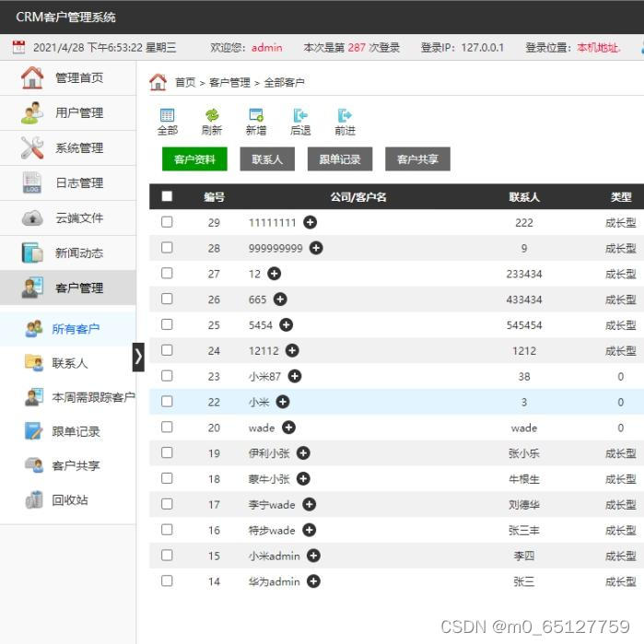
Task: Expand the plus beside customer 5454
Action: (287, 325)
